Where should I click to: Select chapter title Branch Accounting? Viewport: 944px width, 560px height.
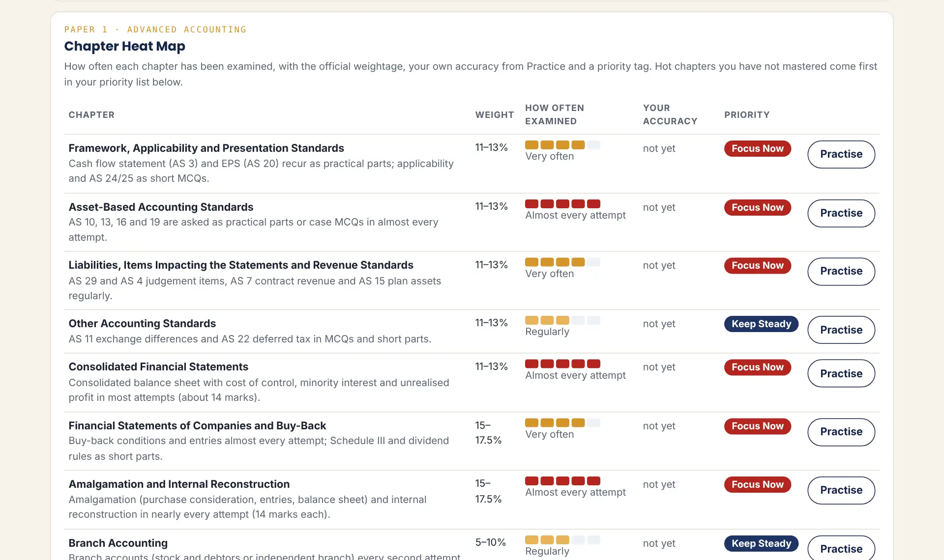118,543
